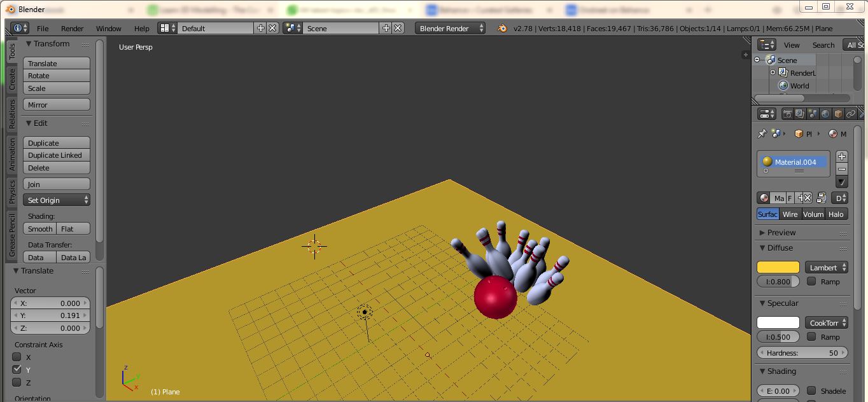Remove the material slot with minus
This screenshot has width=868, height=402.
tap(842, 169)
